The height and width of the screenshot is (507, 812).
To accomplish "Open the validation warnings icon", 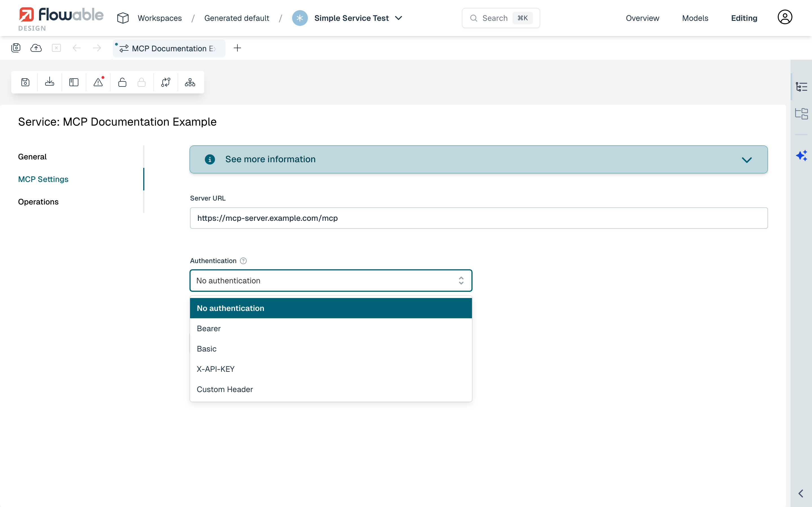I will (98, 82).
